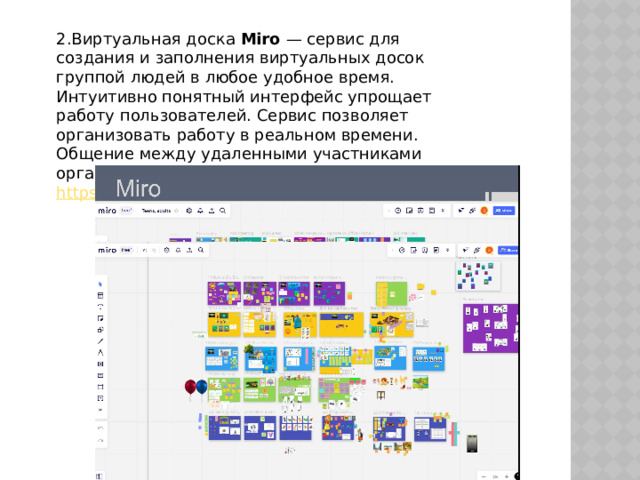The image size is (640, 480).
Task: Select the Pen tool in left toolbar
Action: 100,352
